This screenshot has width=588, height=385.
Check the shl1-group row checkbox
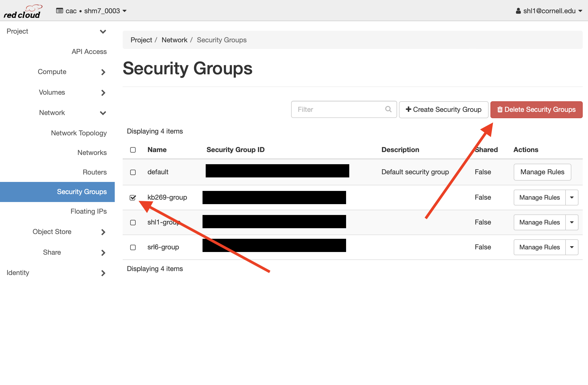pos(133,223)
